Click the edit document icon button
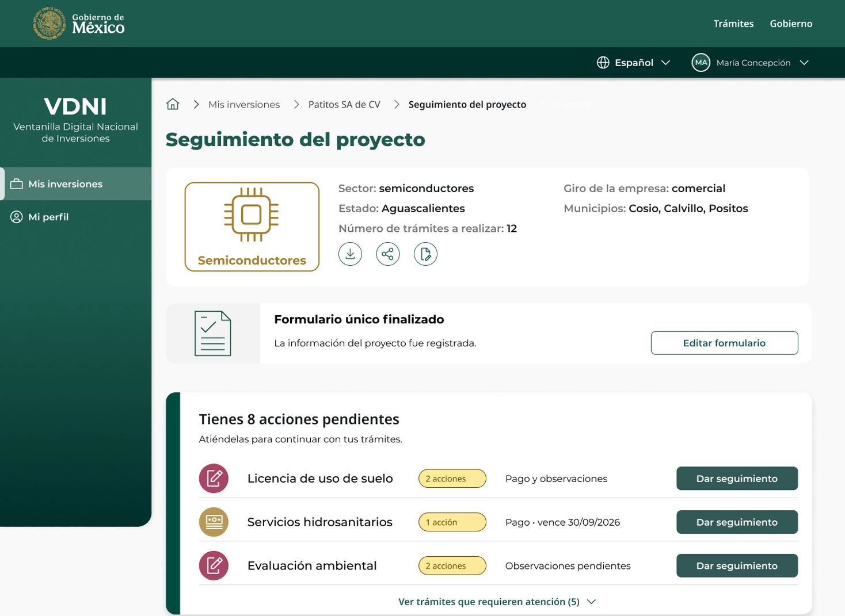The height and width of the screenshot is (616, 845). pyautogui.click(x=425, y=254)
